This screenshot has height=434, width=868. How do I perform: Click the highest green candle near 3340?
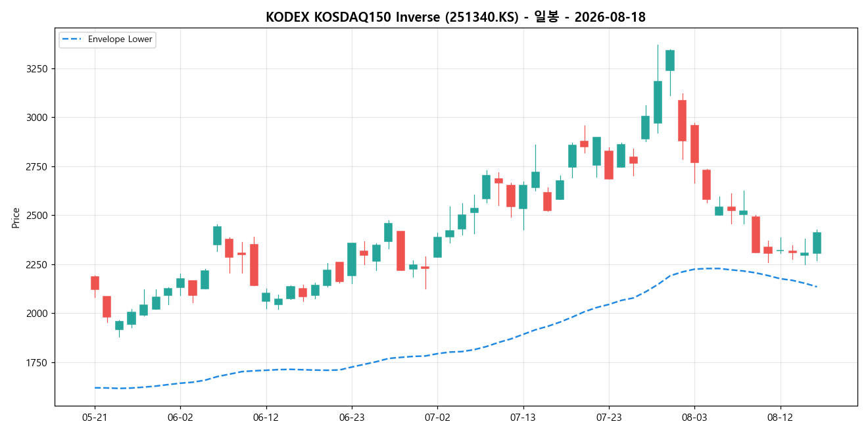click(x=670, y=60)
